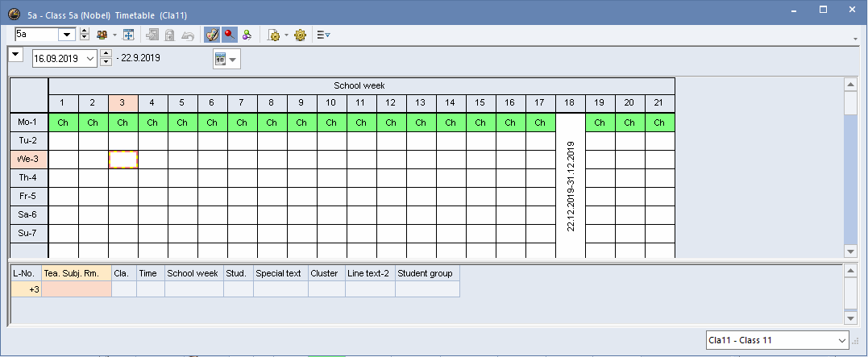Viewport: 868px width, 357px height.
Task: Click timetable scrollbar up arrow
Action: click(x=851, y=85)
